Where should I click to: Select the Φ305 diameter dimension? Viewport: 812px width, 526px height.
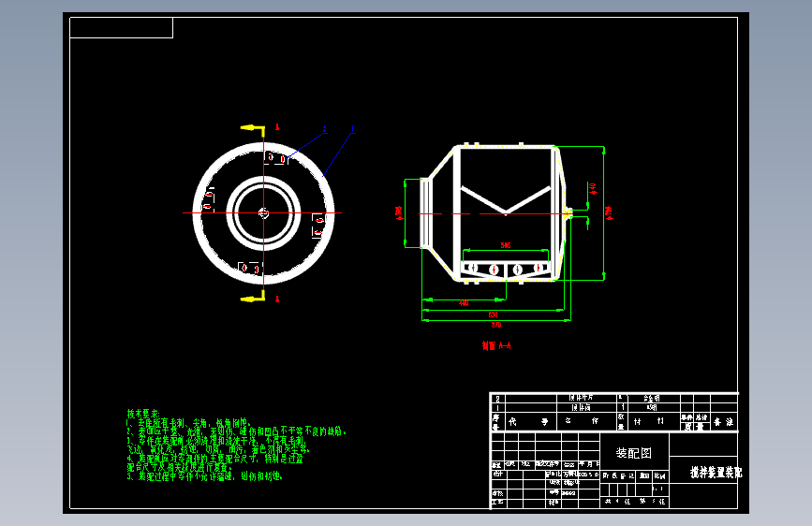pos(399,213)
